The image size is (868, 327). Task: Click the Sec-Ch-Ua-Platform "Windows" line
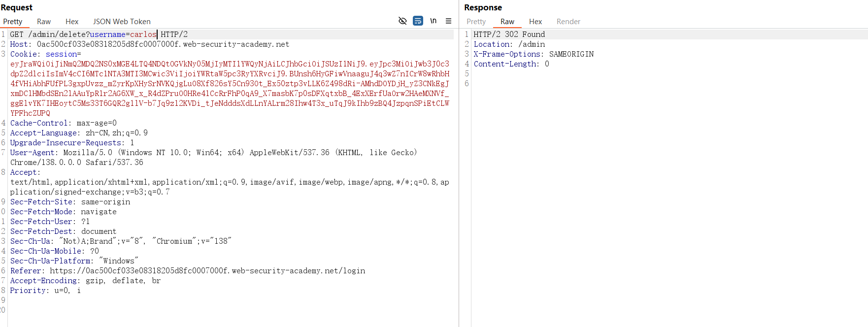74,261
